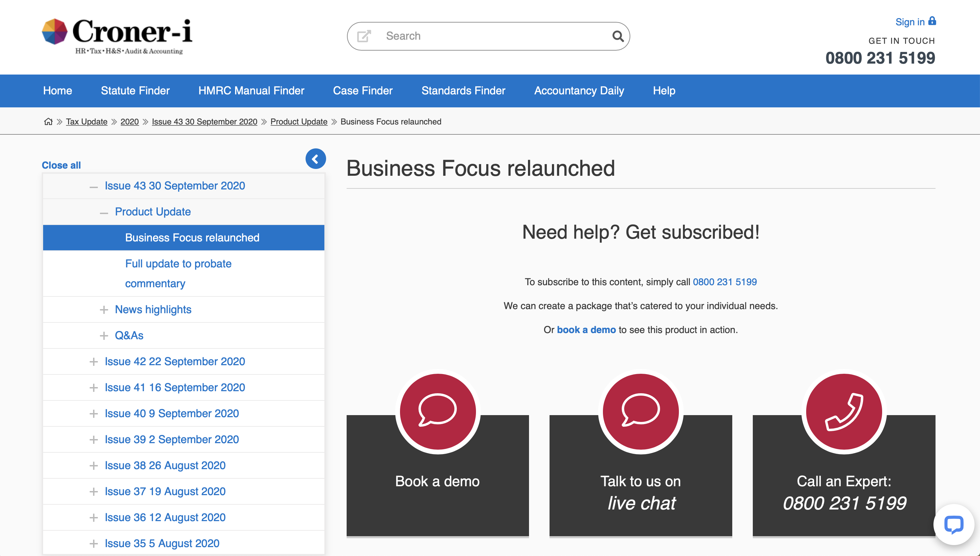Click the Call an Expert phone icon
This screenshot has width=980, height=556.
tap(844, 411)
